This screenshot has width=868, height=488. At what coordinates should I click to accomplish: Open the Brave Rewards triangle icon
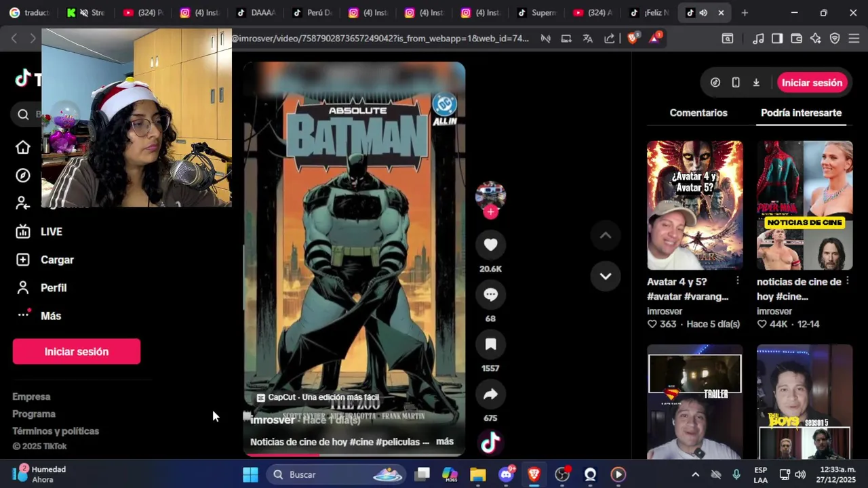tap(655, 38)
